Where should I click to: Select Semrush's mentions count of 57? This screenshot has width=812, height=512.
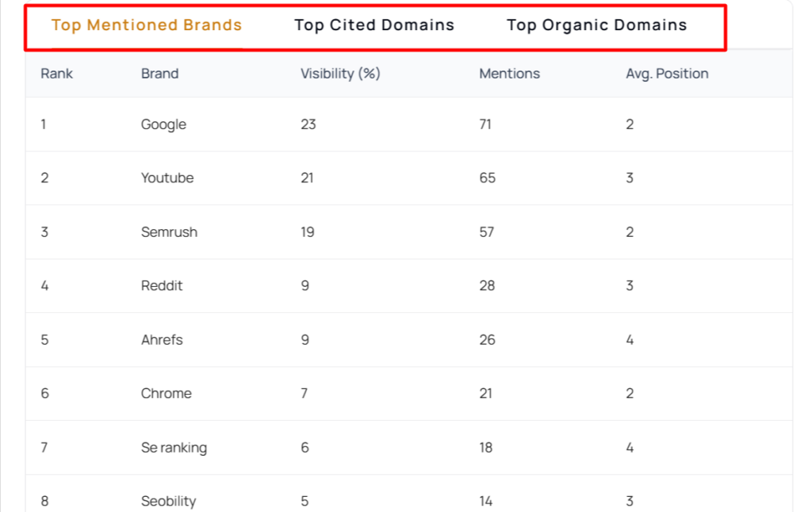(x=486, y=232)
